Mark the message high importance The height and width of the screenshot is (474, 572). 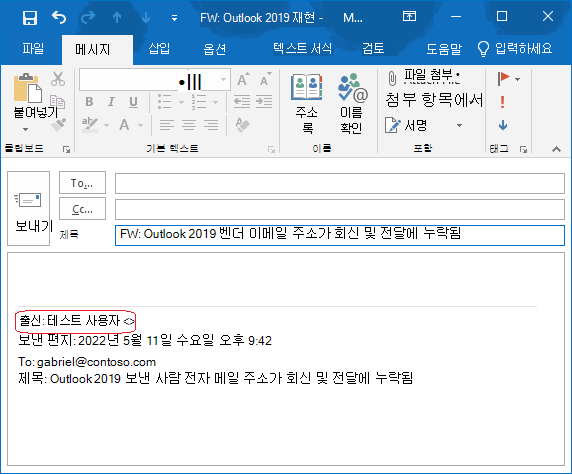coord(503,102)
